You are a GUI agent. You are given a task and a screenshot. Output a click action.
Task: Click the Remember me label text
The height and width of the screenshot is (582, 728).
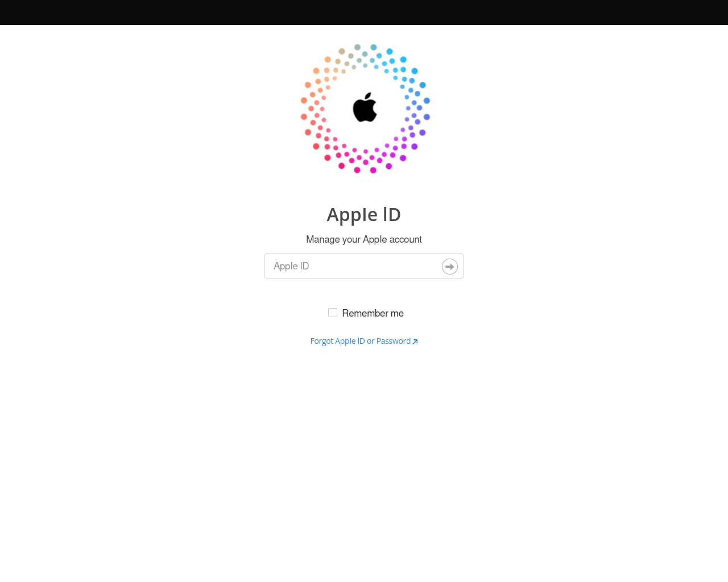pyautogui.click(x=373, y=313)
